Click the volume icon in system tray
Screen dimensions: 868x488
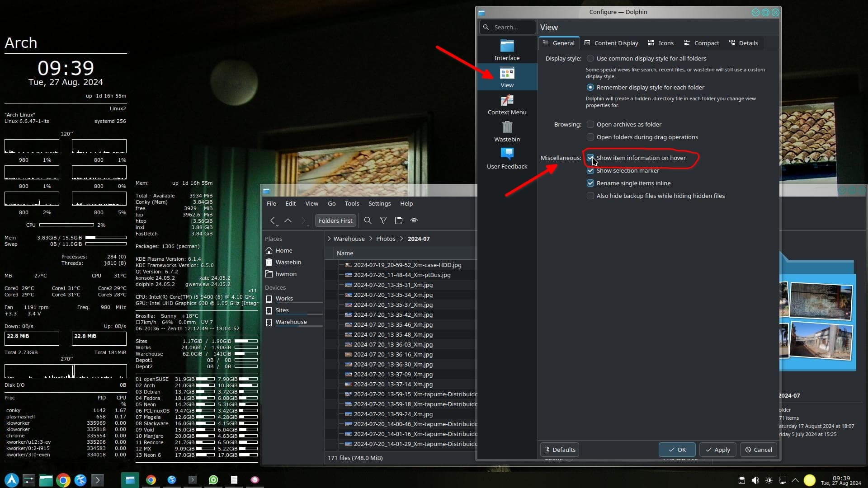coord(755,480)
